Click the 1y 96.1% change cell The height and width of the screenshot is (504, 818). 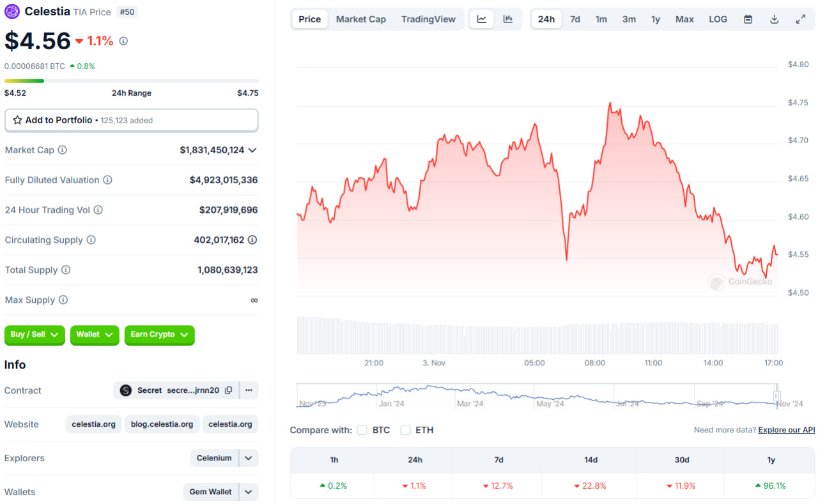click(x=771, y=485)
